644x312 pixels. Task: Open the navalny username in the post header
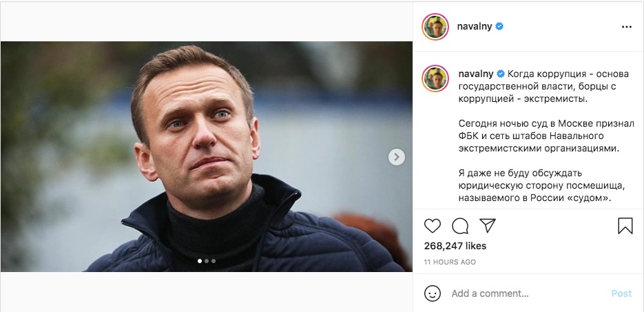475,27
